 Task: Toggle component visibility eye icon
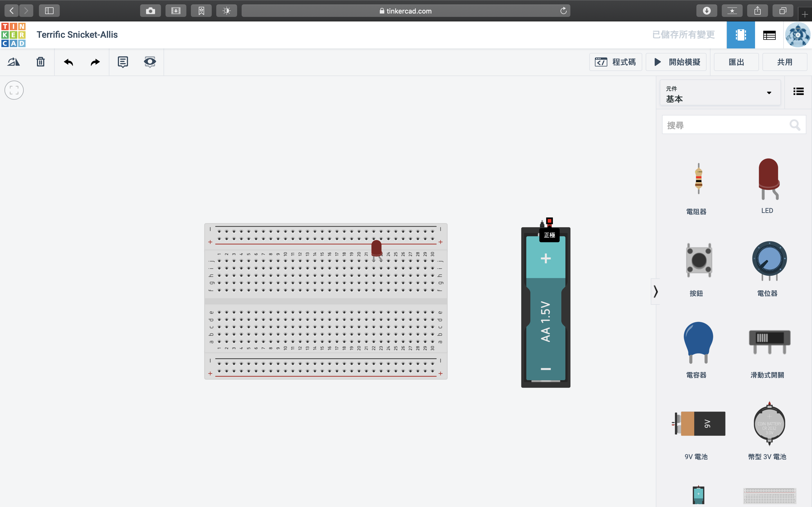click(150, 62)
